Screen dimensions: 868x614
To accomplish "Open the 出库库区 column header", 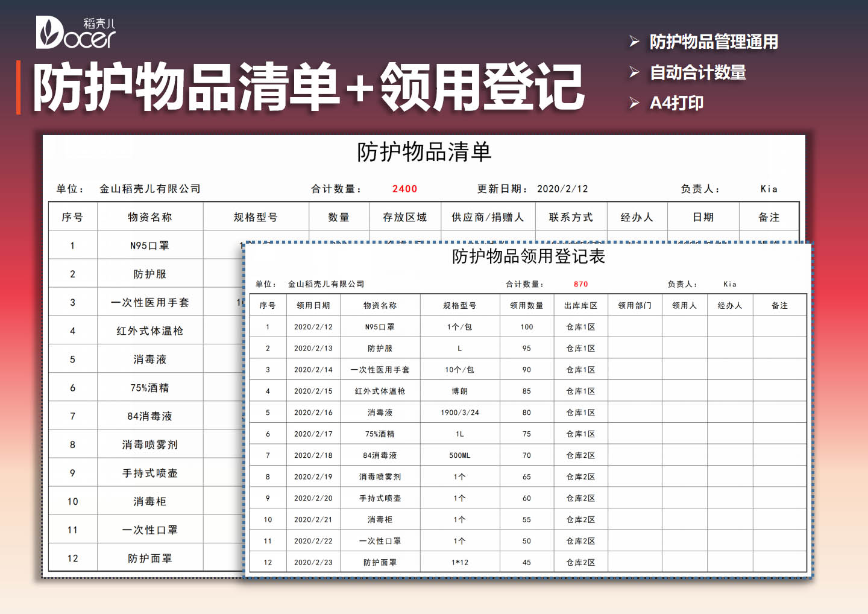I will 578,305.
